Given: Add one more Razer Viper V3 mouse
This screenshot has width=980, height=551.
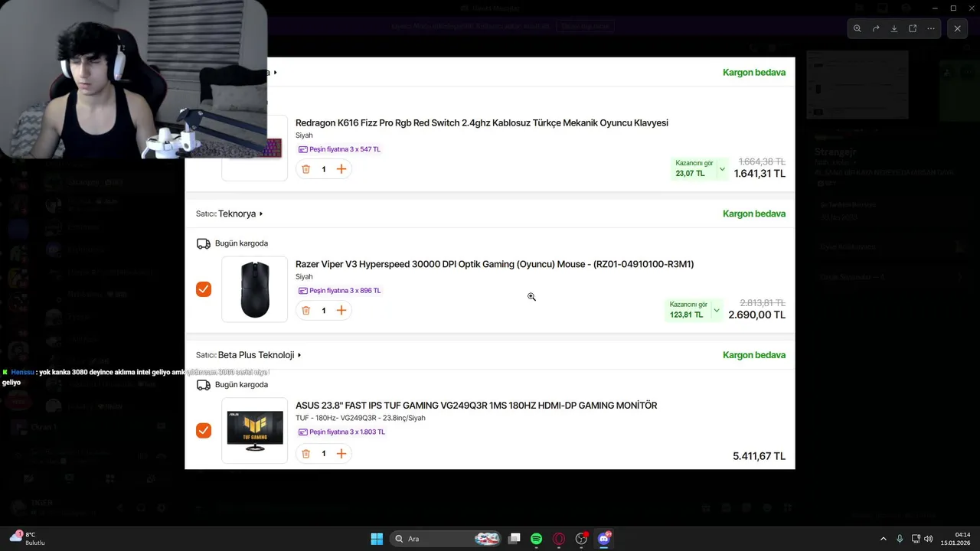Looking at the screenshot, I should tap(341, 310).
